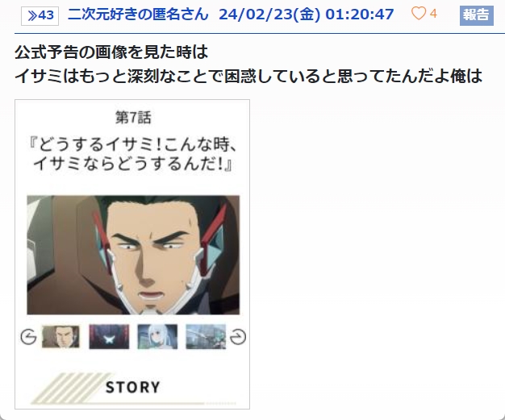Click the 第7話 episode label
This screenshot has width=505, height=420.
click(133, 118)
